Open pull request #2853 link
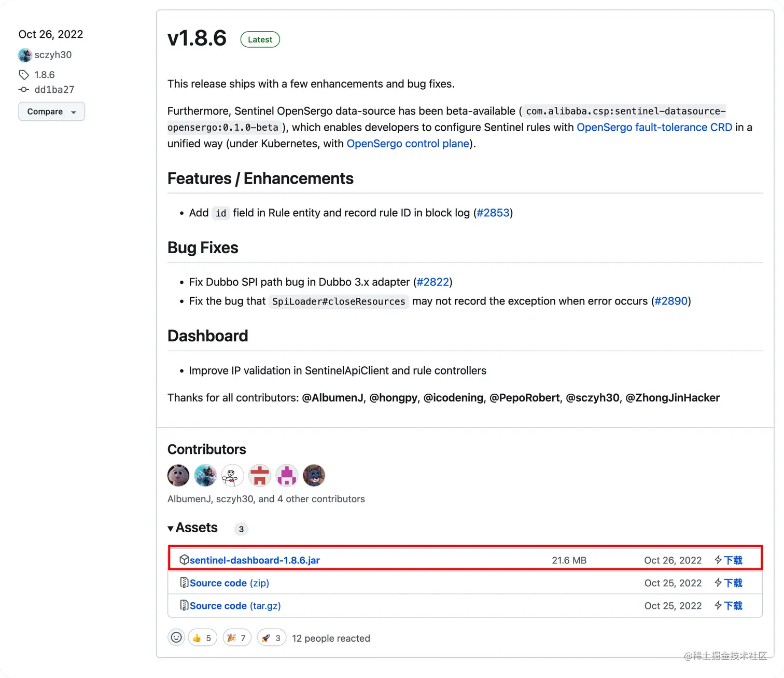 (493, 213)
